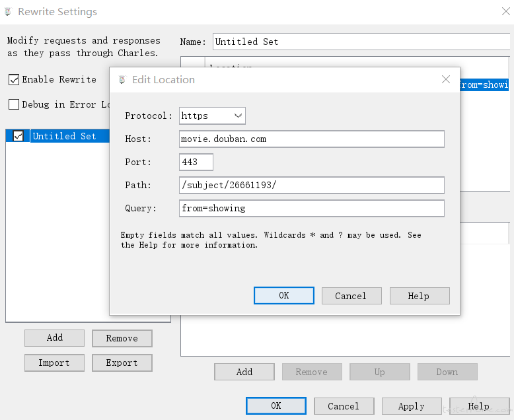This screenshot has width=514, height=420.
Task: Click Cancel in Rewrite Settings window
Action: 344,406
